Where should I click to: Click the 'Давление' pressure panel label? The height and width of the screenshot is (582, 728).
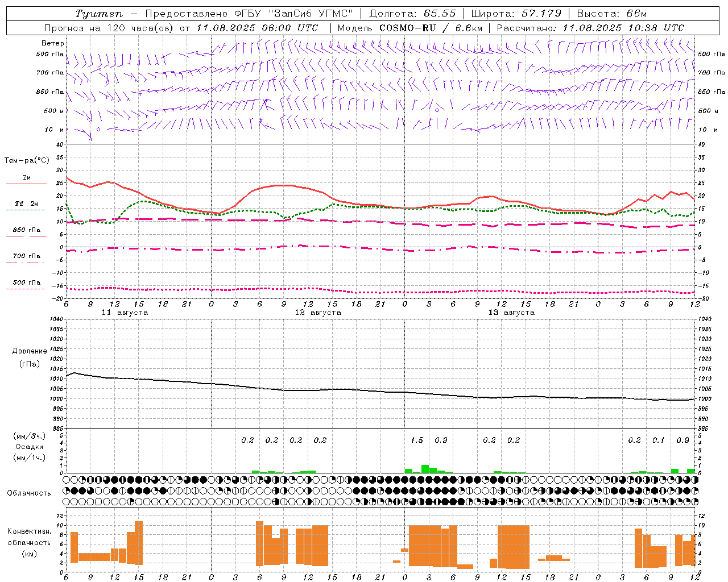point(30,351)
